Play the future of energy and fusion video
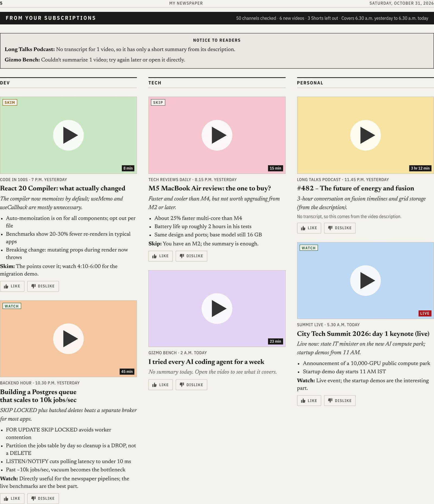The width and height of the screenshot is (434, 504). tap(365, 135)
